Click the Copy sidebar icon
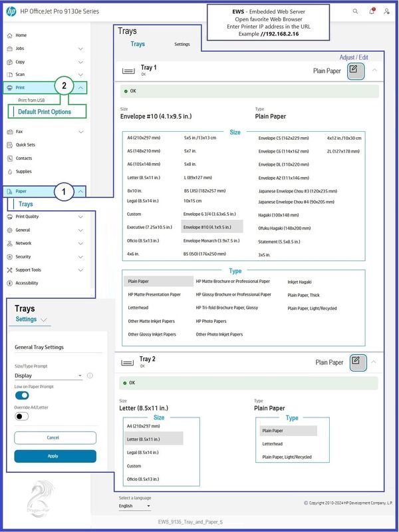 [x=9, y=62]
